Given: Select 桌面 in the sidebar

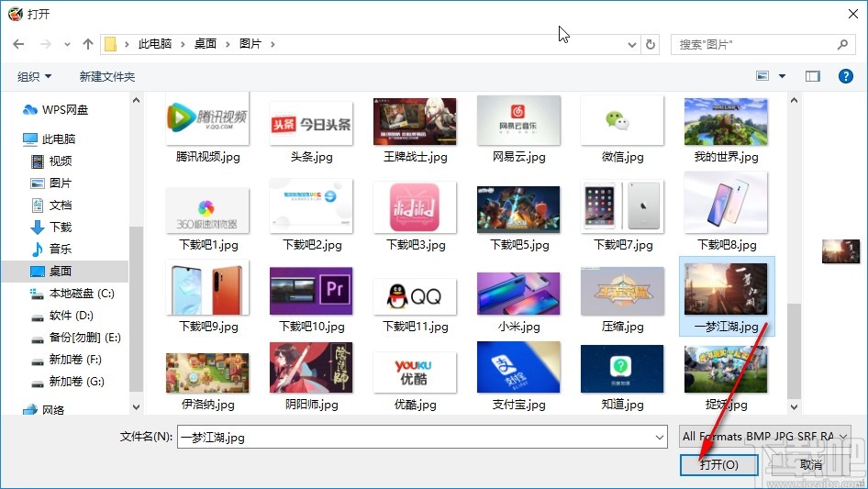Looking at the screenshot, I should coord(60,272).
